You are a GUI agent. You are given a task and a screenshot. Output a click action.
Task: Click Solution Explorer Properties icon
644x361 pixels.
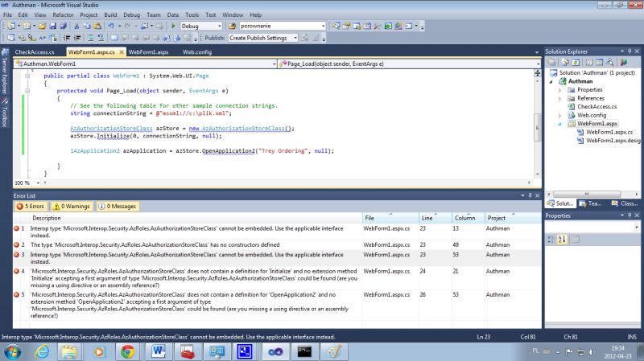pos(551,63)
